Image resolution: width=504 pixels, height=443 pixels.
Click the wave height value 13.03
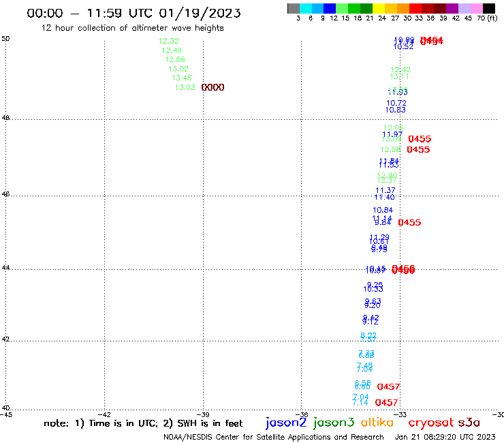185,87
